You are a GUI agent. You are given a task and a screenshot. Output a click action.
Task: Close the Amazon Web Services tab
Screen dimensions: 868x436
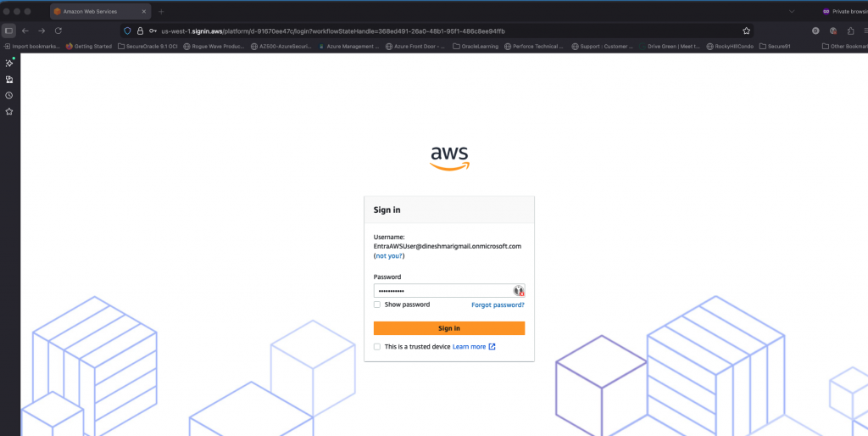pos(144,12)
